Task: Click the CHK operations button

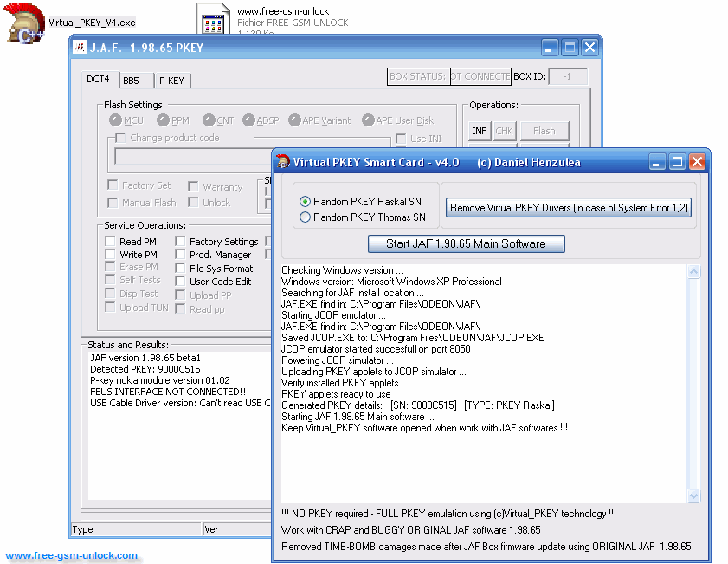Action: [504, 131]
